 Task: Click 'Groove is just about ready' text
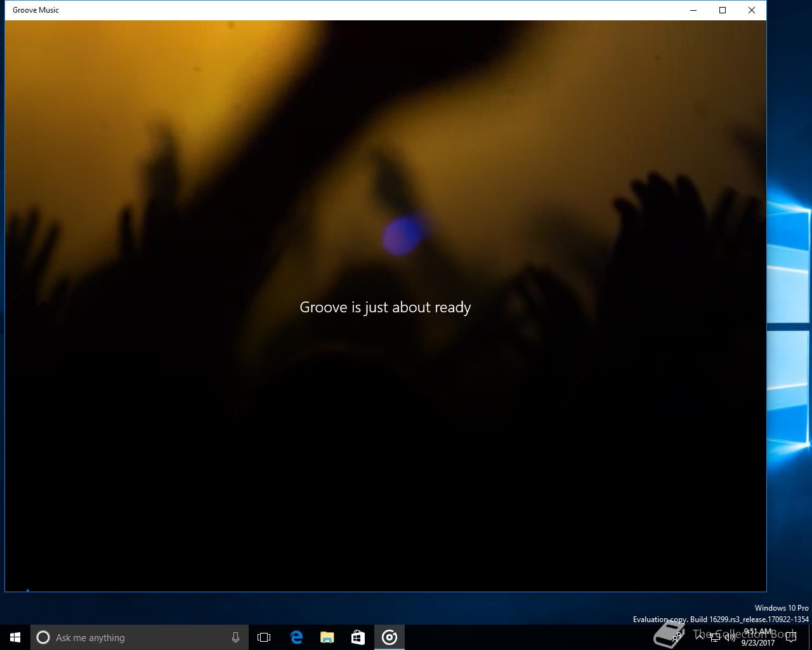click(x=385, y=307)
